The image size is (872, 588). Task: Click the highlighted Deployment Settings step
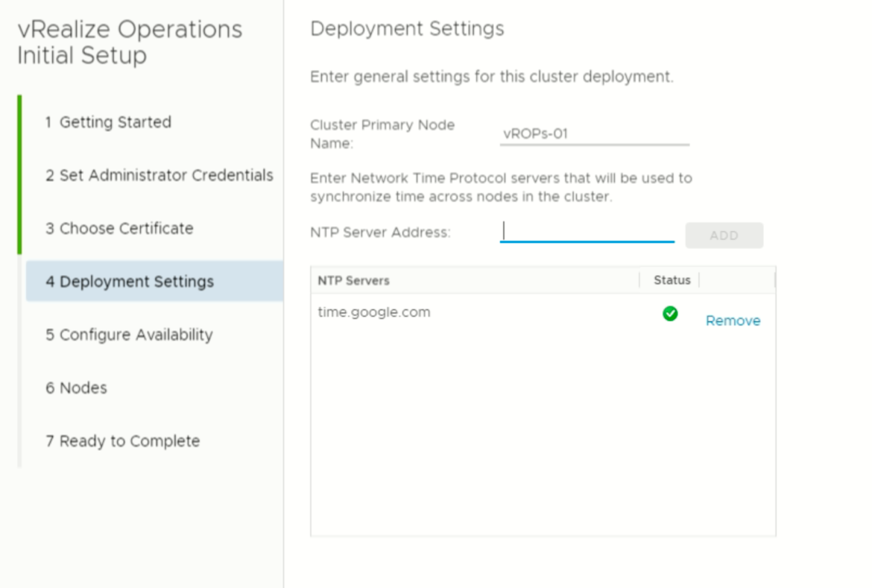[x=132, y=281]
